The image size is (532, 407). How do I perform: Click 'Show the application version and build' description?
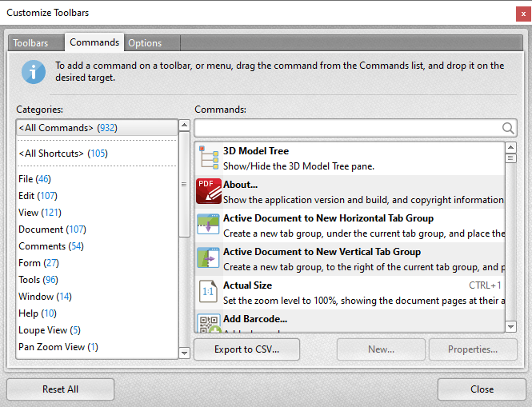[363, 200]
